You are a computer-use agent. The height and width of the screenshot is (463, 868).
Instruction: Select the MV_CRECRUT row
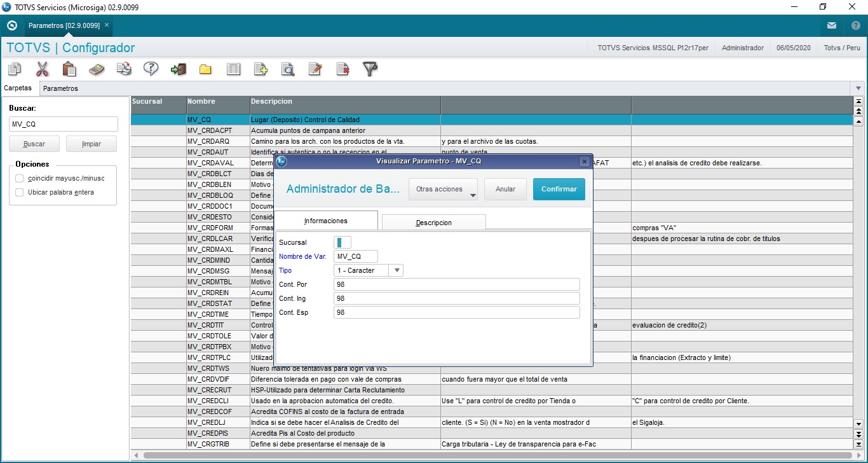[x=491, y=390]
